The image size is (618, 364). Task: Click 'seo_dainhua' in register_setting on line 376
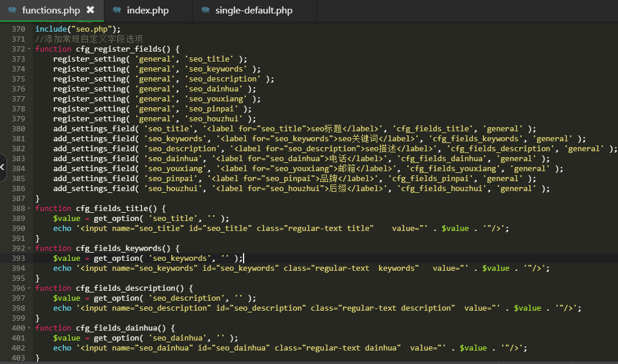pyautogui.click(x=214, y=89)
